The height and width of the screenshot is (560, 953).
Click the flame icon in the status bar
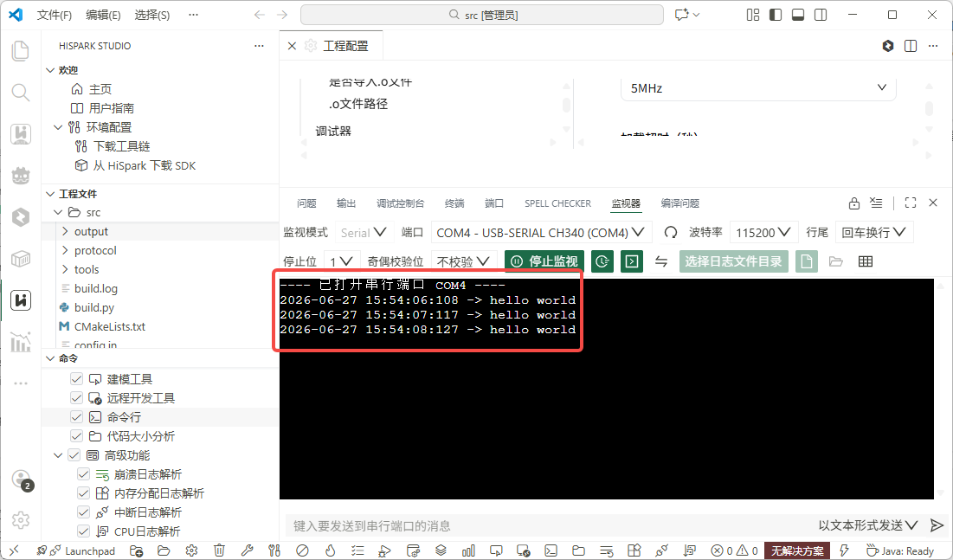330,550
